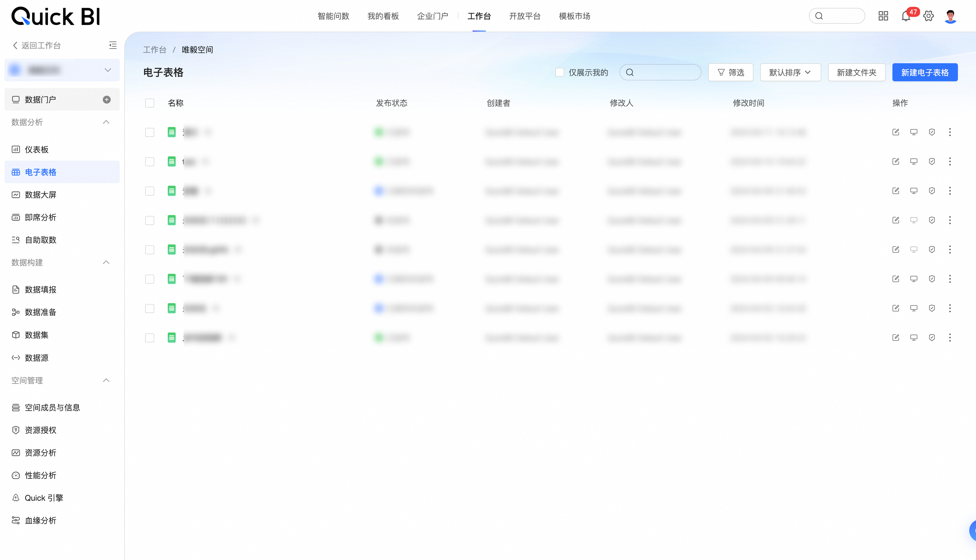This screenshot has width=976, height=560.
Task: Open the apps grid icon
Action: tap(883, 16)
